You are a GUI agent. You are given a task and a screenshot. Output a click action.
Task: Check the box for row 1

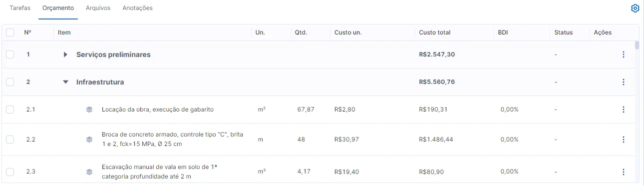point(10,54)
